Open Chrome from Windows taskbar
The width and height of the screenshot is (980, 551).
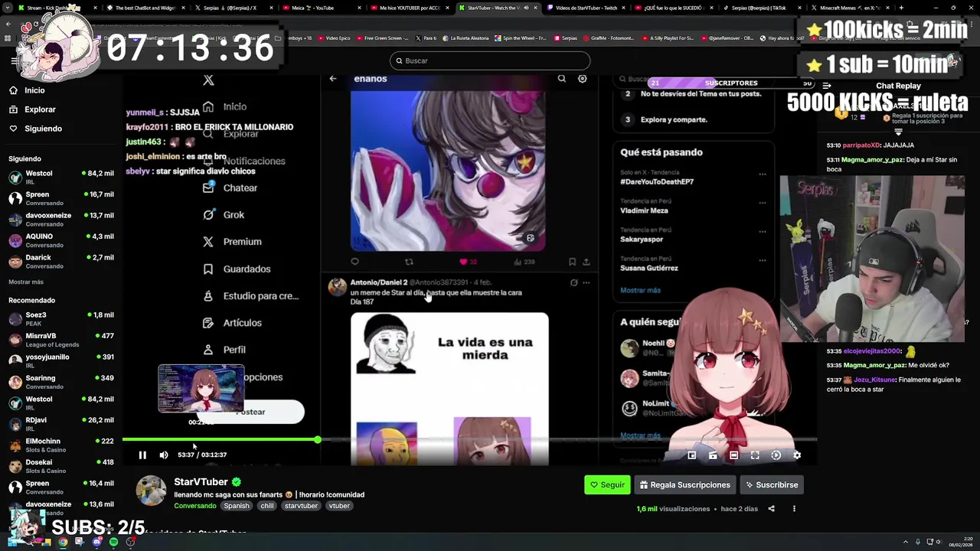tap(63, 542)
